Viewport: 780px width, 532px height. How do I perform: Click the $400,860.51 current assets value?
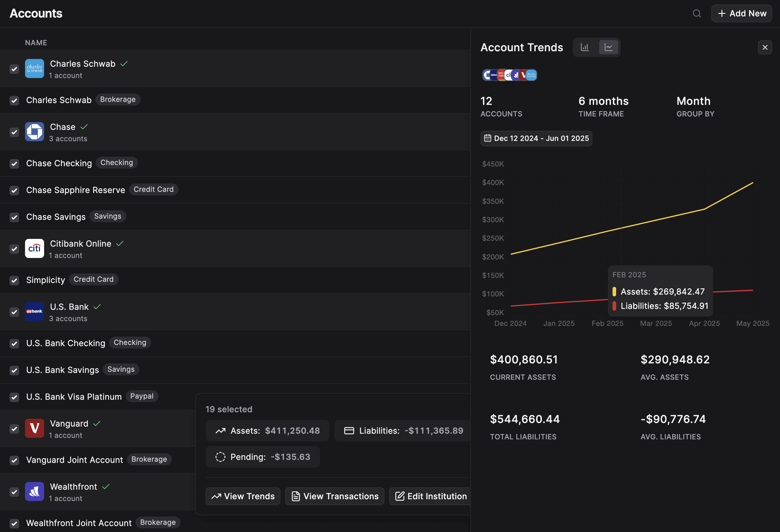[524, 360]
